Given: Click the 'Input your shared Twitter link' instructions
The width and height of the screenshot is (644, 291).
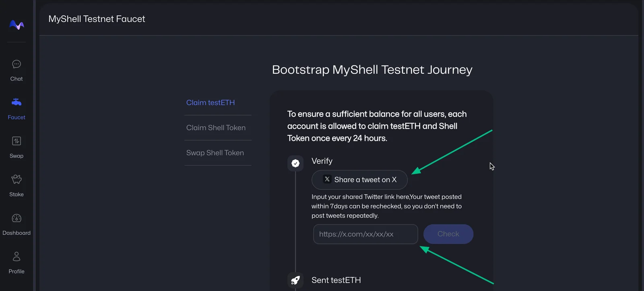Looking at the screenshot, I should coord(387,206).
